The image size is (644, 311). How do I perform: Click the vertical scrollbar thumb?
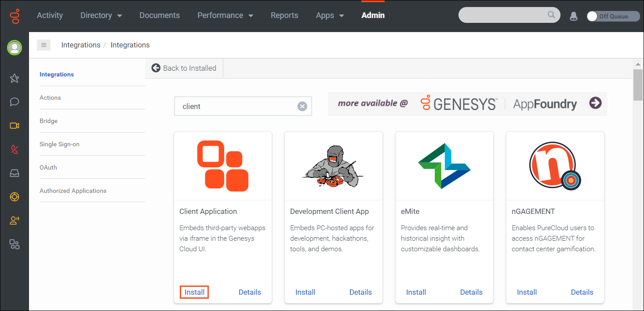(638, 85)
